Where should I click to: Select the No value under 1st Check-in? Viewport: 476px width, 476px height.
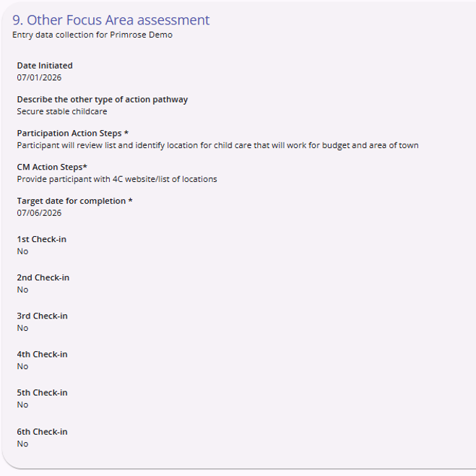coord(22,251)
